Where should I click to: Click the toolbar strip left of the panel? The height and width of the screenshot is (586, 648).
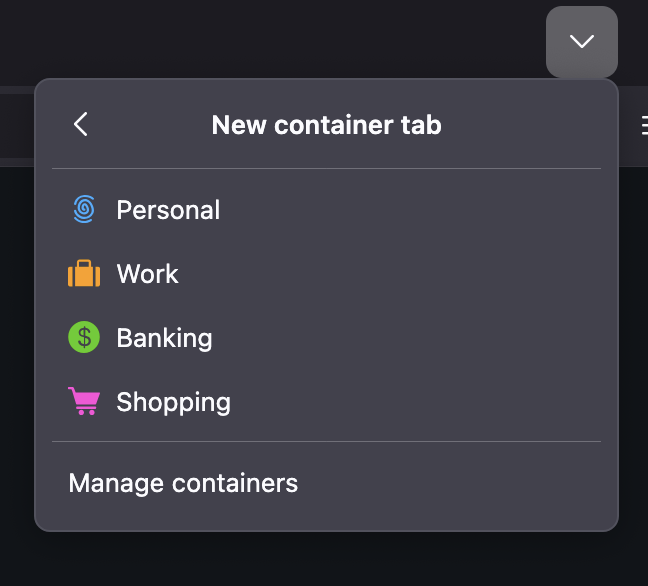click(17, 126)
